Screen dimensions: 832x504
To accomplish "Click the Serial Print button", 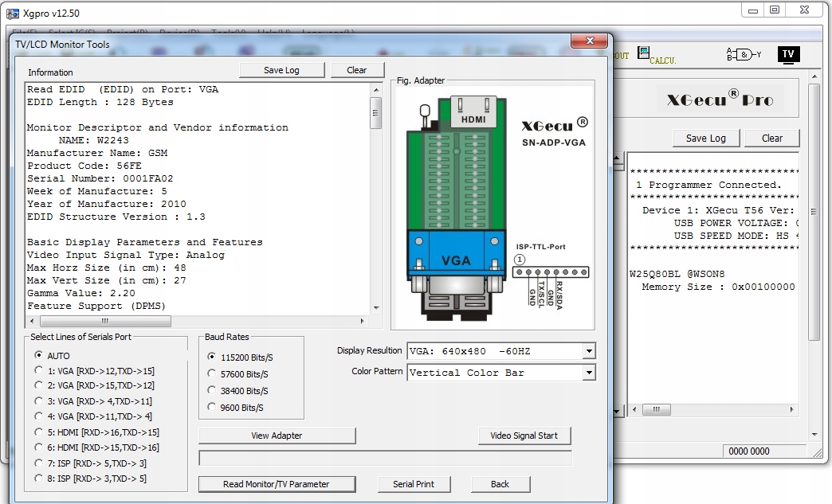I will tap(414, 484).
